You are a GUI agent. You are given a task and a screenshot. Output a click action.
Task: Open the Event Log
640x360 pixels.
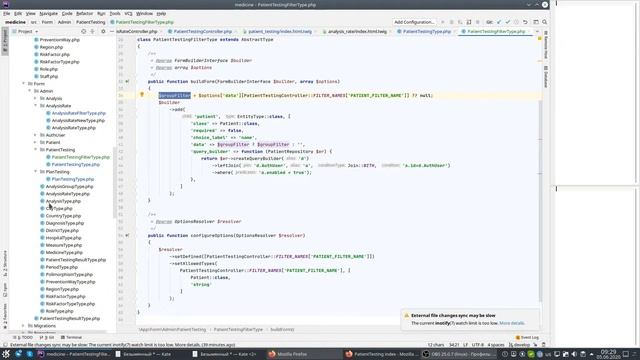click(x=527, y=338)
